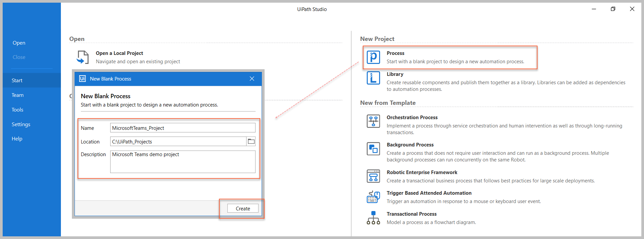Select the Orchestration Process template icon
The height and width of the screenshot is (239, 644).
pyautogui.click(x=373, y=121)
